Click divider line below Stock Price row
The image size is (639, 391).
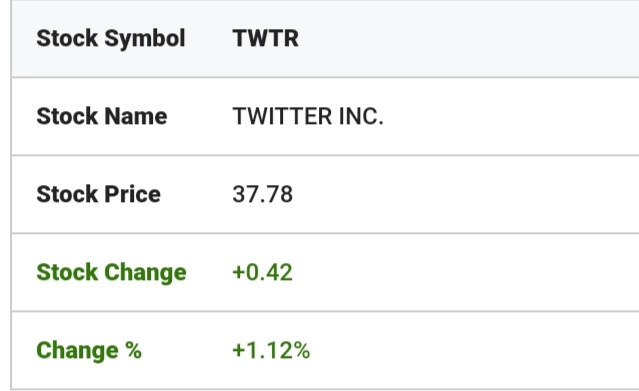coord(325,233)
